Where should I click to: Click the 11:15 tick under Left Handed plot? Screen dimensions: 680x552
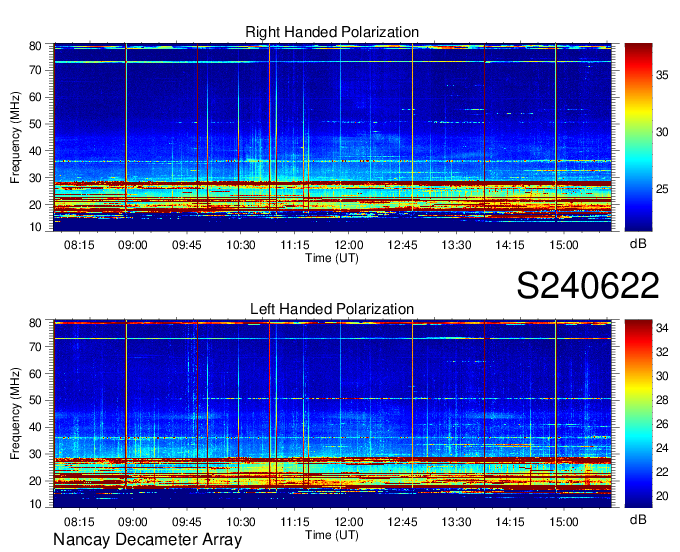(x=294, y=522)
